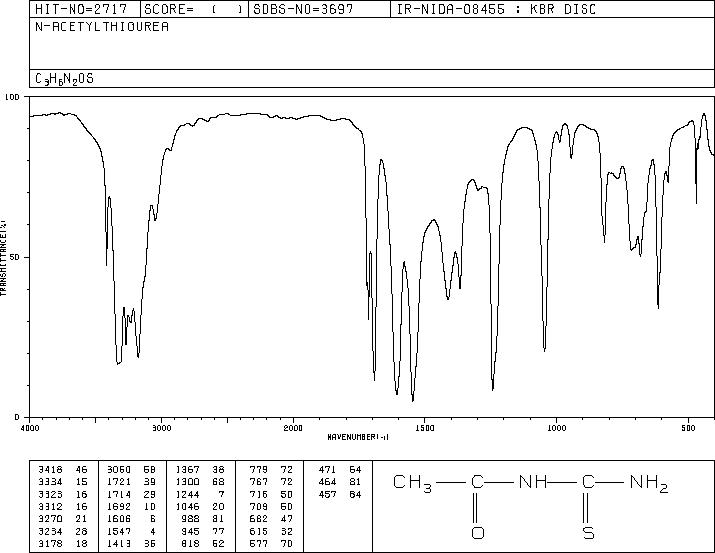
Task: Click the TRANSMITTANCE(%) y-axis title
Action: pyautogui.click(x=3, y=257)
